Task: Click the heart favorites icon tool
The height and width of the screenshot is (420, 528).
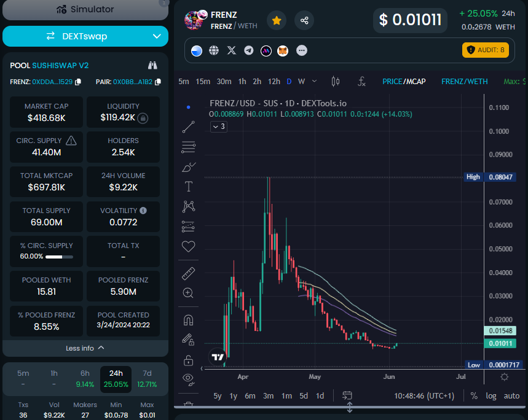Action: click(188, 246)
